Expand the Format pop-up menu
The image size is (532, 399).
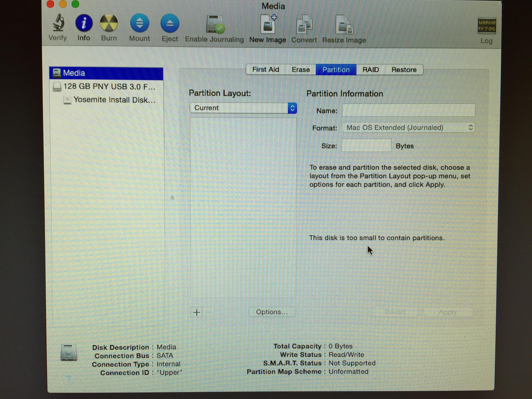[408, 128]
